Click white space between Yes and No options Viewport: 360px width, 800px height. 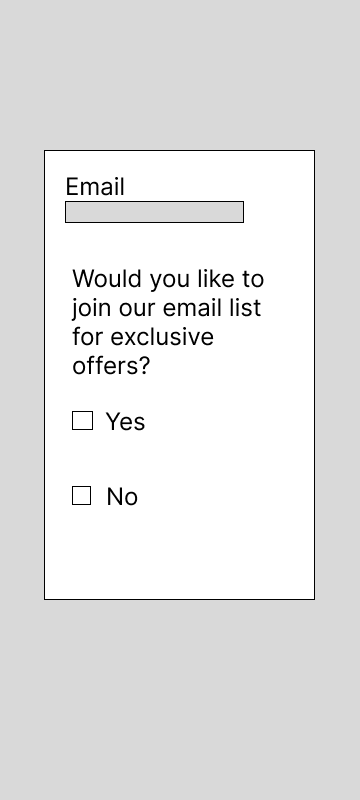coord(179,458)
